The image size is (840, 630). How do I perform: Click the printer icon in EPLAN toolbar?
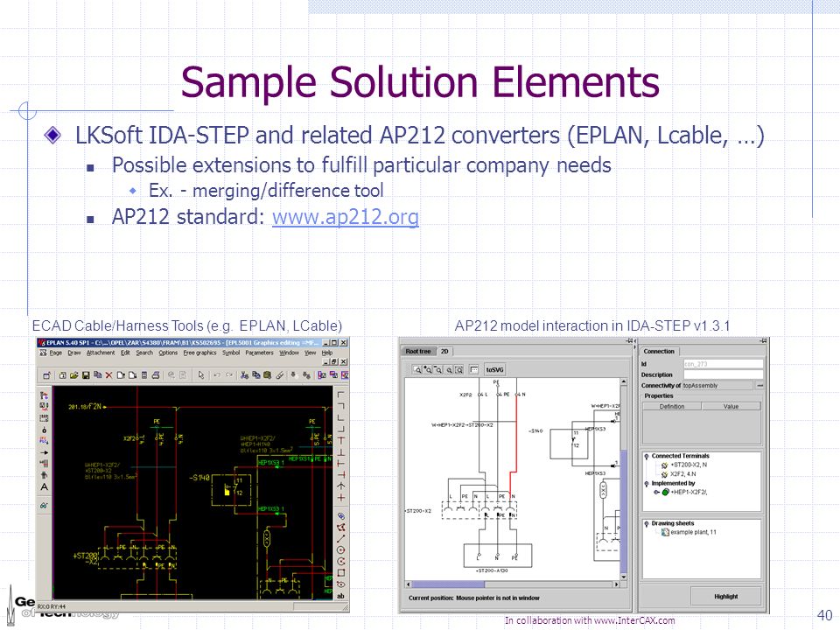pyautogui.click(x=156, y=375)
